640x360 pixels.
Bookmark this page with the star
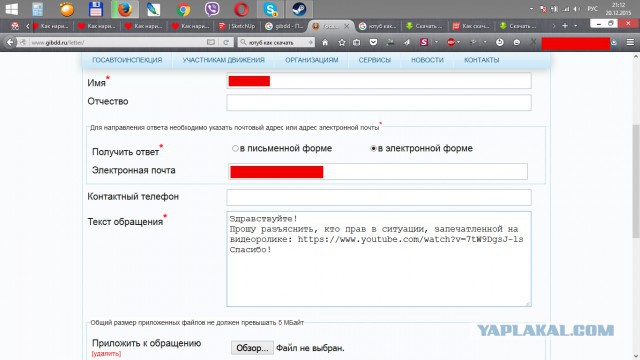tap(342, 42)
